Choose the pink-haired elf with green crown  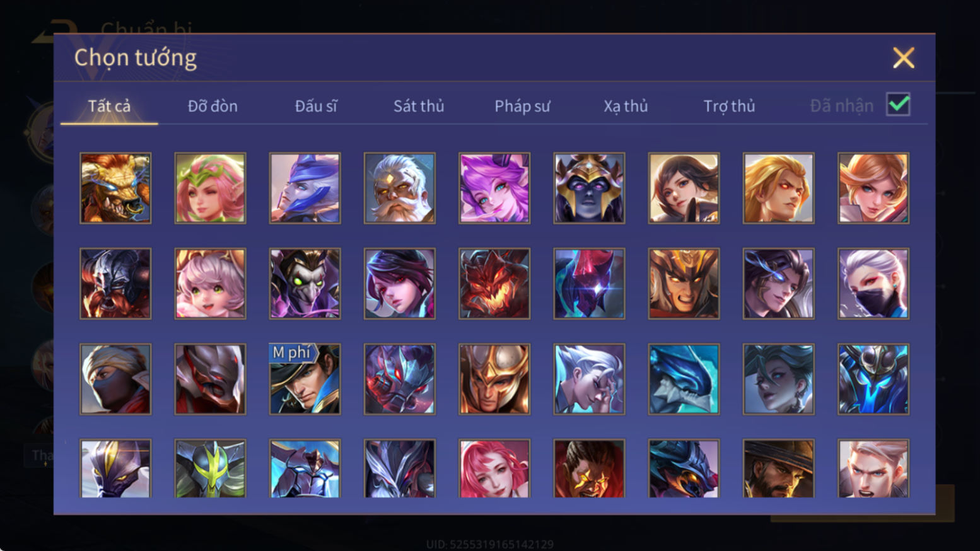tap(210, 188)
